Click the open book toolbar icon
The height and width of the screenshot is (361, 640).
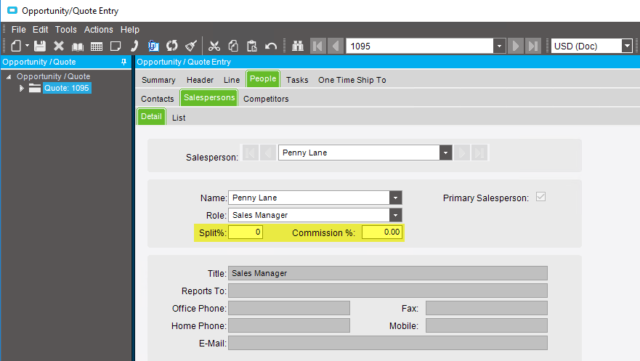tap(78, 47)
